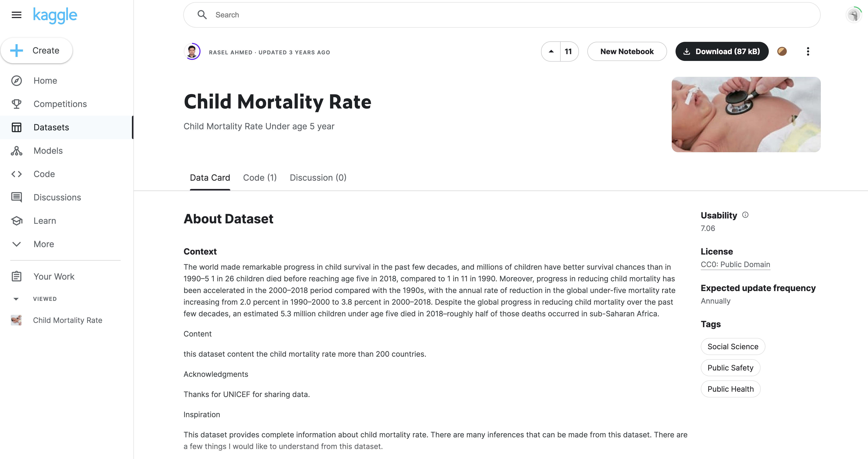Click the Learn graduation cap icon
The width and height of the screenshot is (868, 459).
[x=17, y=221]
